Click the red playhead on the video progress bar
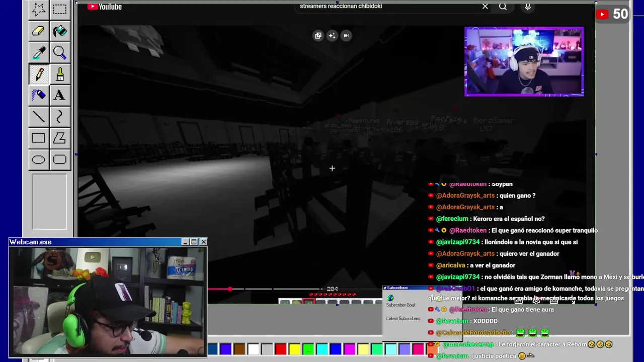Image resolution: width=644 pixels, height=362 pixels. 230,289
